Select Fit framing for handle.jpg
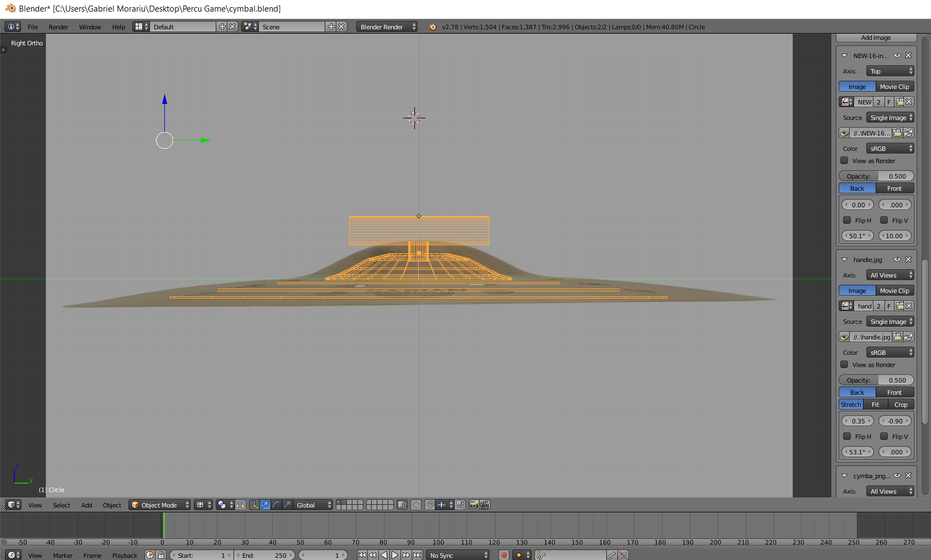The width and height of the screenshot is (931, 560). (x=876, y=404)
